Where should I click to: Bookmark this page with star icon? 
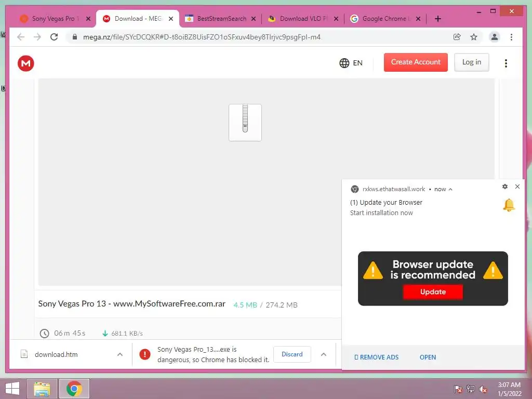pyautogui.click(x=474, y=37)
